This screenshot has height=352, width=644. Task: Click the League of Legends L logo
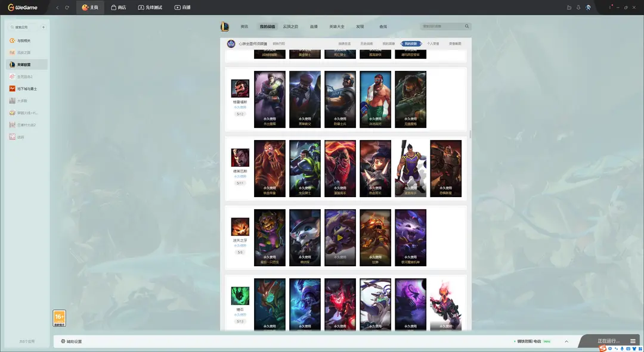[224, 27]
